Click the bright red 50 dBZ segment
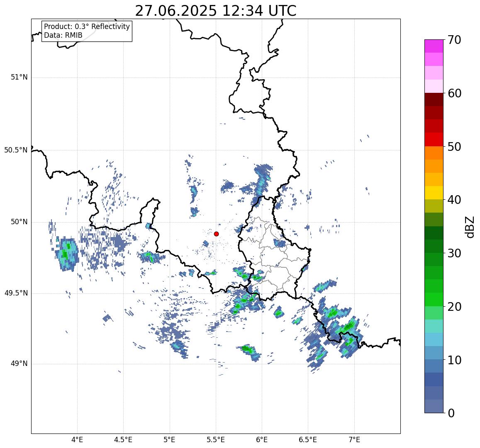This screenshot has width=480, height=448. coord(434,139)
